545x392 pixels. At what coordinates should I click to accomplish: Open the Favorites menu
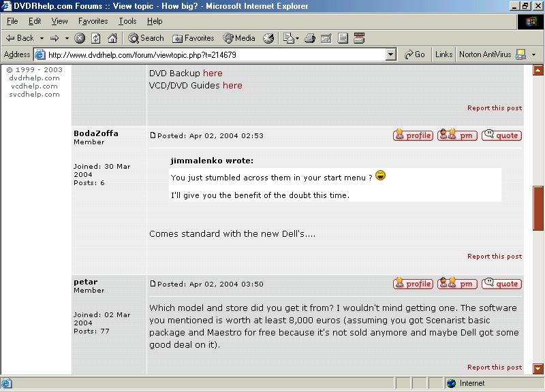[x=93, y=21]
